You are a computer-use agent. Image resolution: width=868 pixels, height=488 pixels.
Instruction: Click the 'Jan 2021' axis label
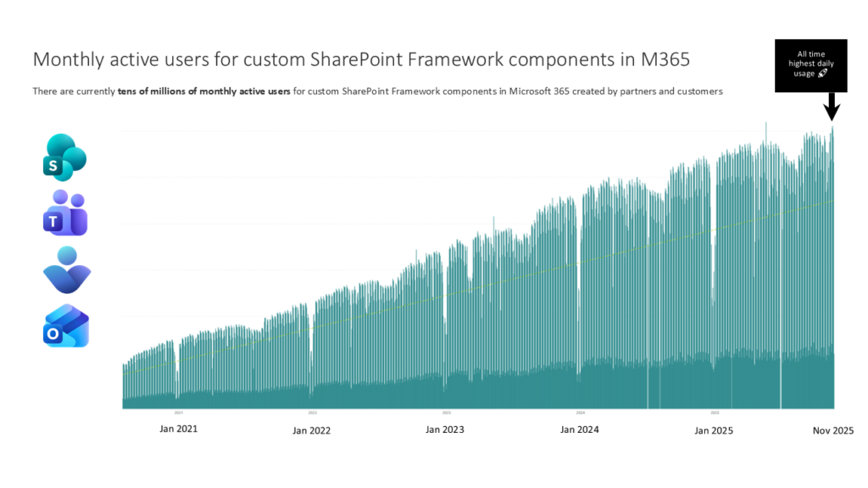[x=178, y=429]
